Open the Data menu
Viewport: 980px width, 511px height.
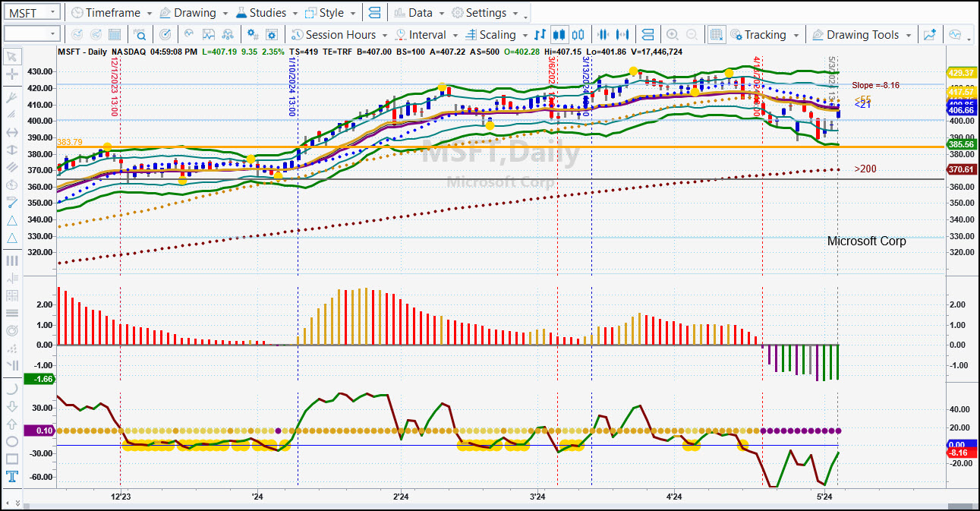click(x=418, y=13)
